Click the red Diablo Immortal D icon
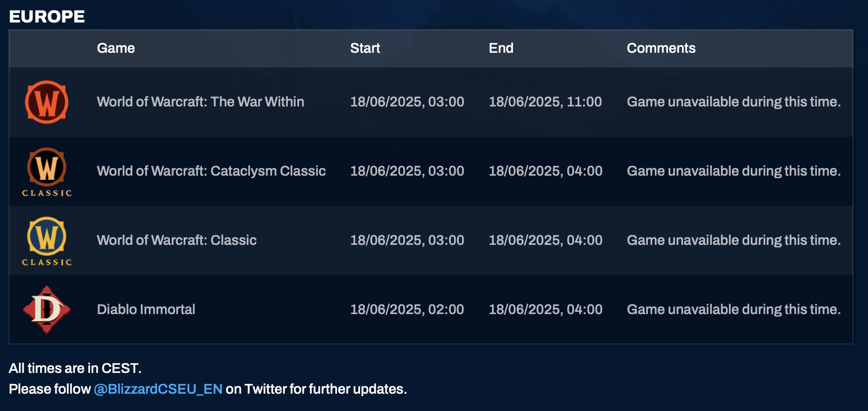This screenshot has width=868, height=411. click(47, 310)
